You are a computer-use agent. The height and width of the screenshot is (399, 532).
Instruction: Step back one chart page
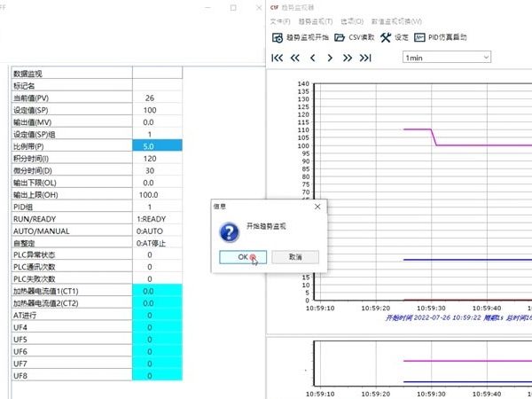click(312, 58)
